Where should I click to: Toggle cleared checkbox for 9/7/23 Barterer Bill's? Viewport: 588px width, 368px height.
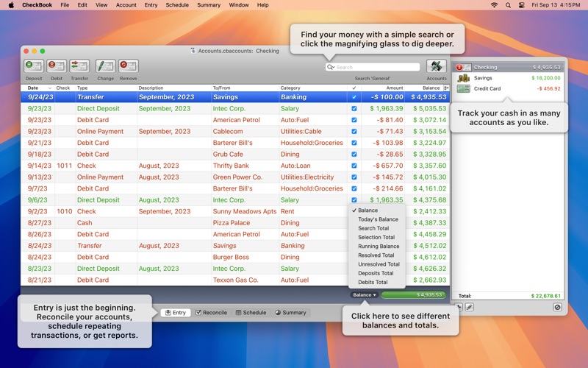click(354, 188)
